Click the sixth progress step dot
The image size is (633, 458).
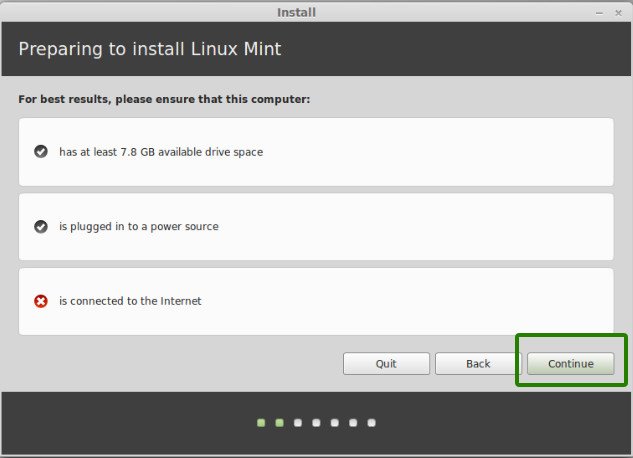(x=353, y=423)
